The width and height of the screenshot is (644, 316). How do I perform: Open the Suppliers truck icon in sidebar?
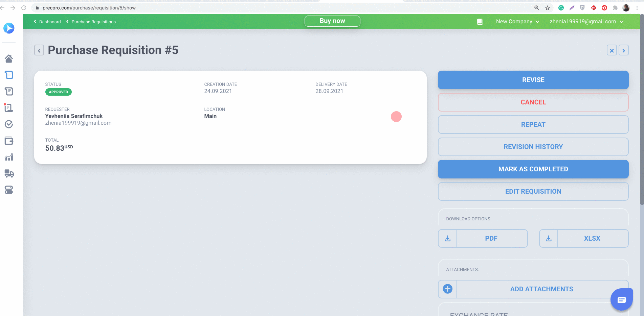pos(9,173)
